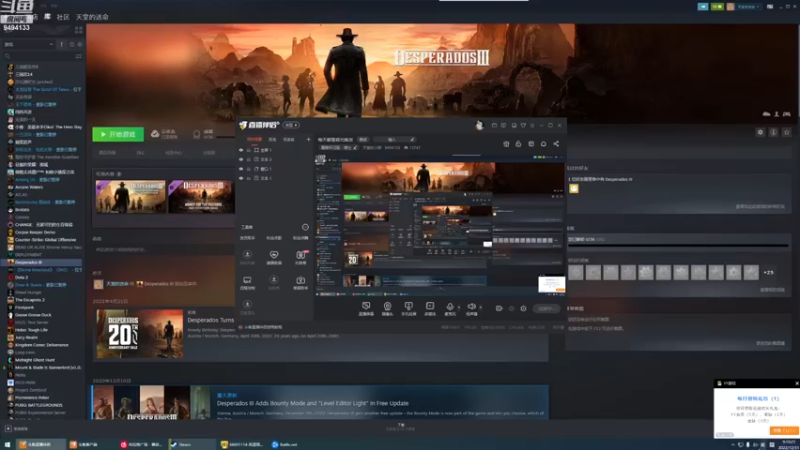Image resolution: width=800 pixels, height=450 pixels.
Task: Toggle eye visibility for 窗口 1 source
Action: coord(241,169)
